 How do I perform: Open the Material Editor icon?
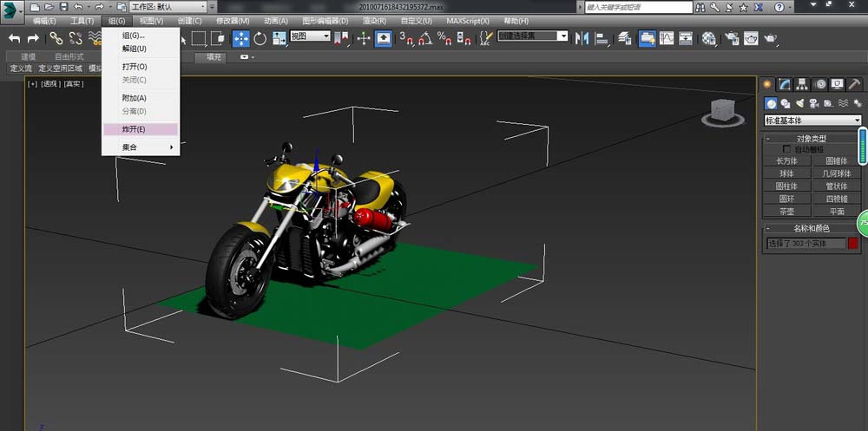[708, 38]
